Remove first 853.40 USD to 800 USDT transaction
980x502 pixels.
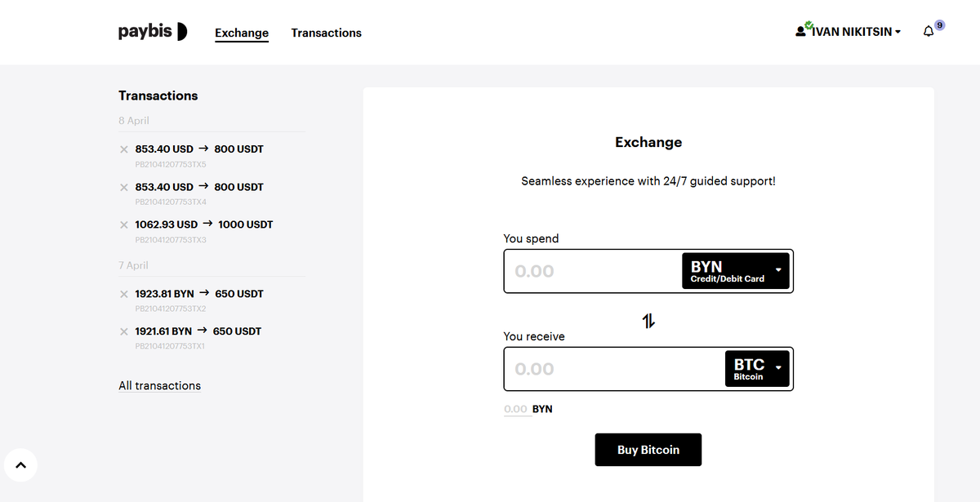pos(124,149)
